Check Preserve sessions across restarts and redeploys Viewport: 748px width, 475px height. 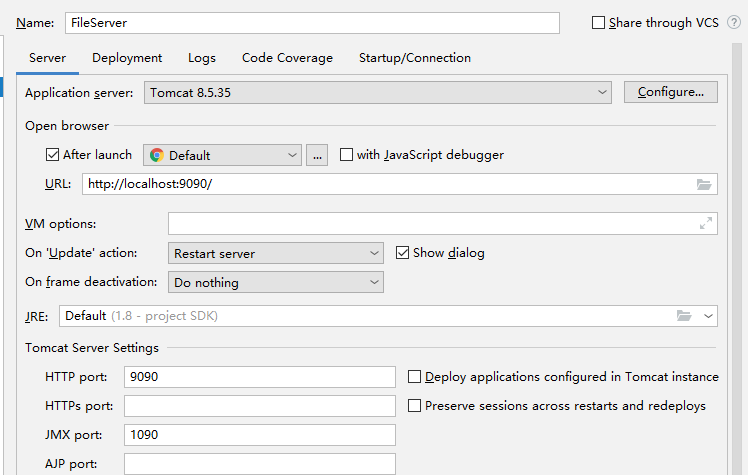[414, 405]
